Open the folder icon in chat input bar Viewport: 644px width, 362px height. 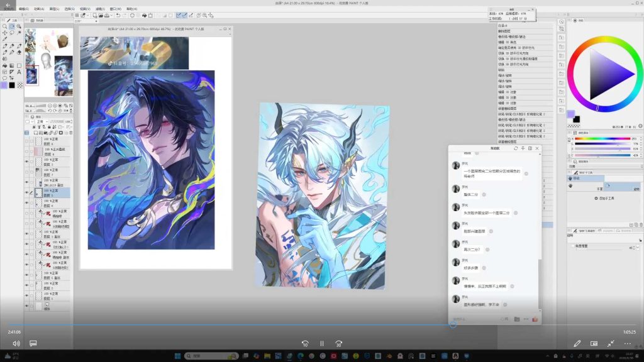point(517,319)
